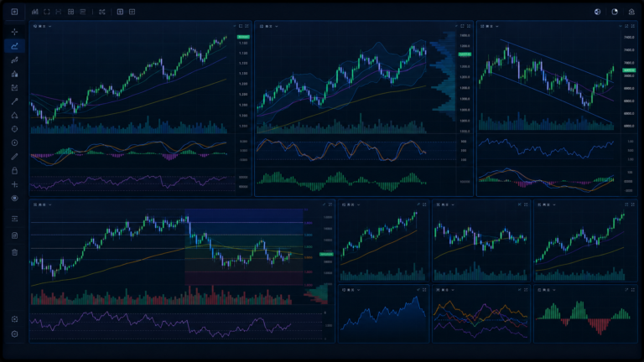Pick the two-endpoint segment tool in sidebar
644x362 pixels.
click(15, 101)
